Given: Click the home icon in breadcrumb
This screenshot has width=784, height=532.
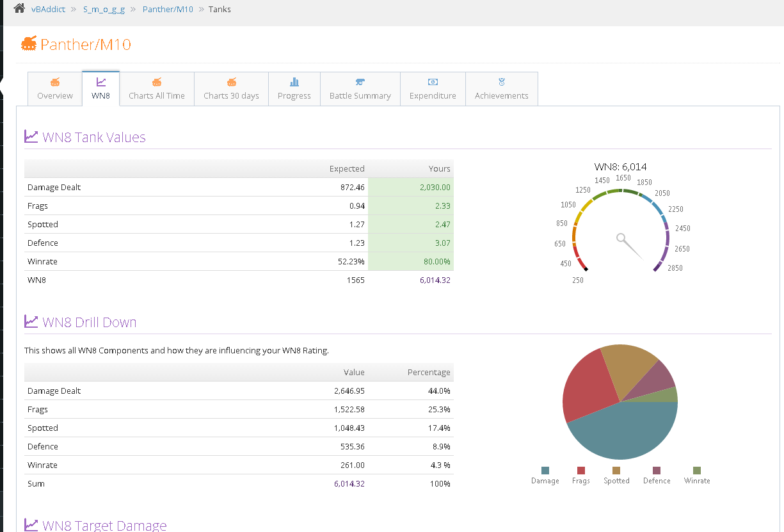Looking at the screenshot, I should [x=19, y=9].
